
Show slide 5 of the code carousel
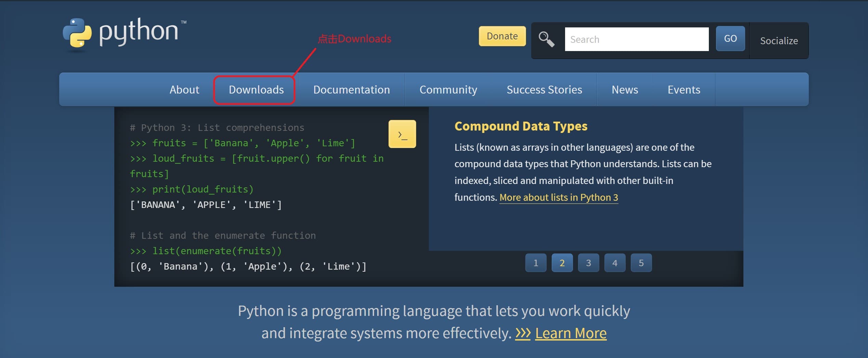(x=641, y=263)
